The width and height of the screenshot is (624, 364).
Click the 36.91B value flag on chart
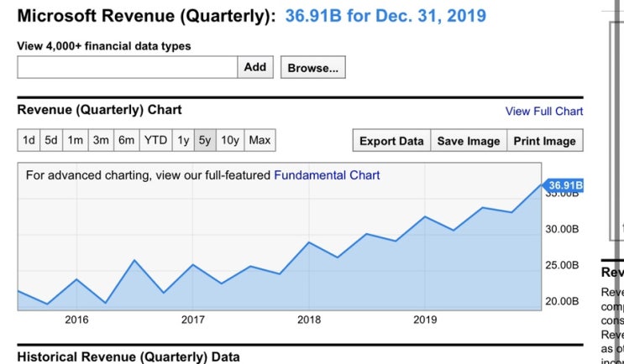(564, 185)
